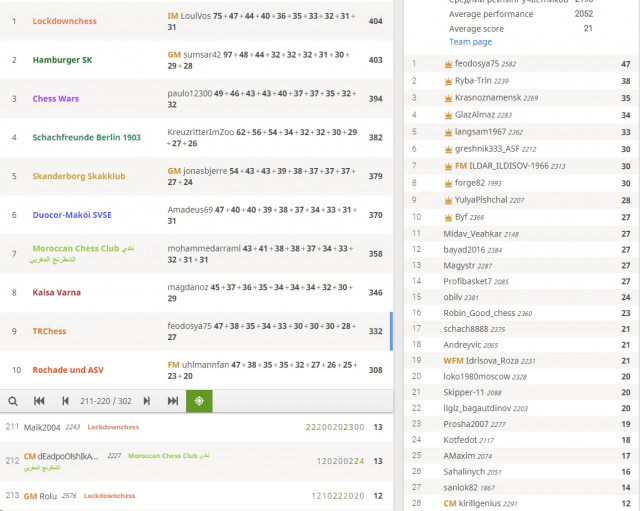Select Magystr in team list
The width and height of the screenshot is (640, 511).
click(x=459, y=266)
